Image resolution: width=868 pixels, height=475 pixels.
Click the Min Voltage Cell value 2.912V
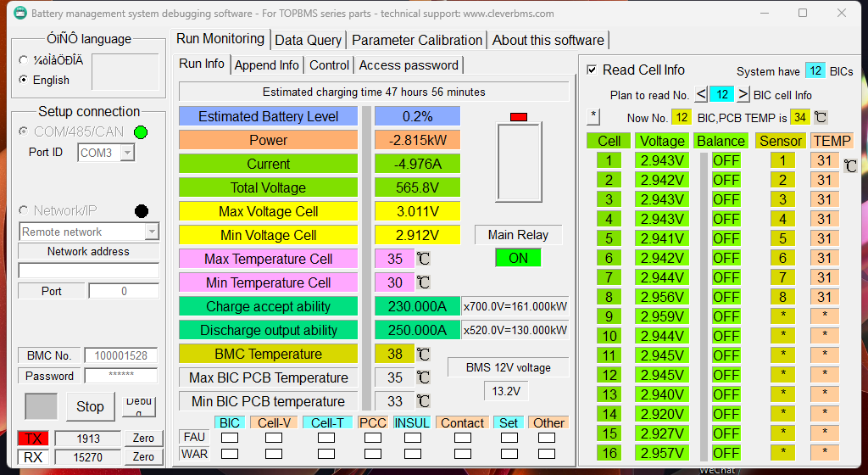pyautogui.click(x=417, y=235)
